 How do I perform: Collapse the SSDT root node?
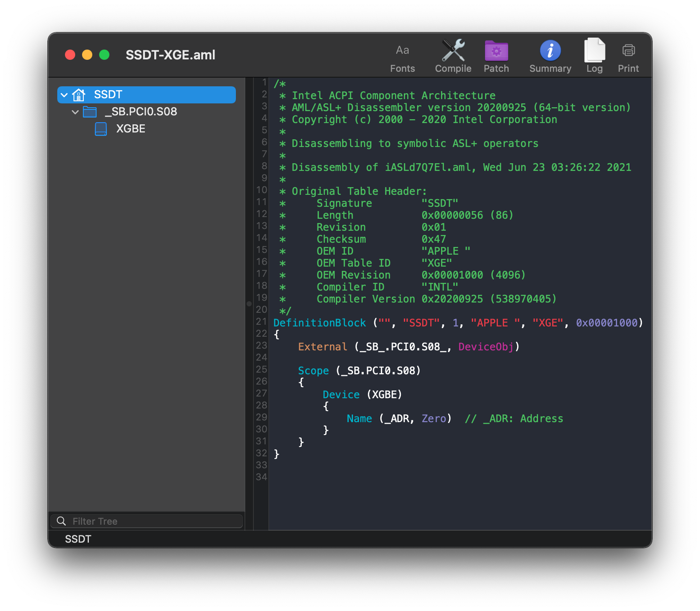coord(64,94)
